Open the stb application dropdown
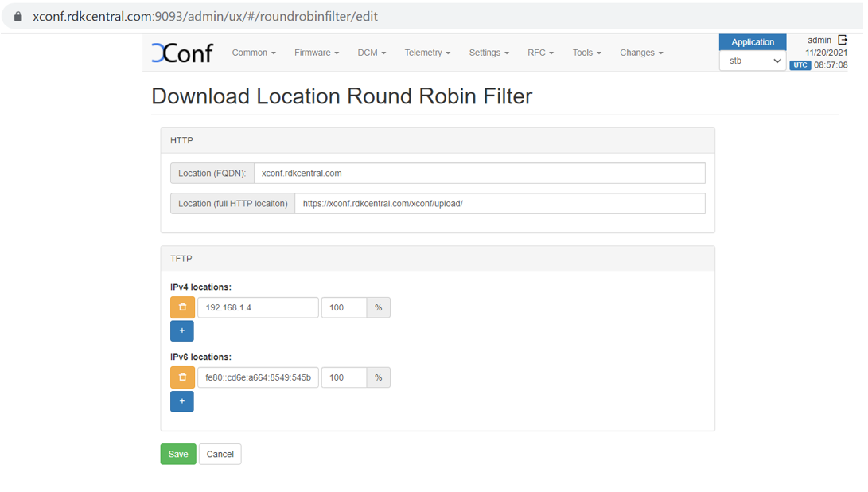 (752, 61)
